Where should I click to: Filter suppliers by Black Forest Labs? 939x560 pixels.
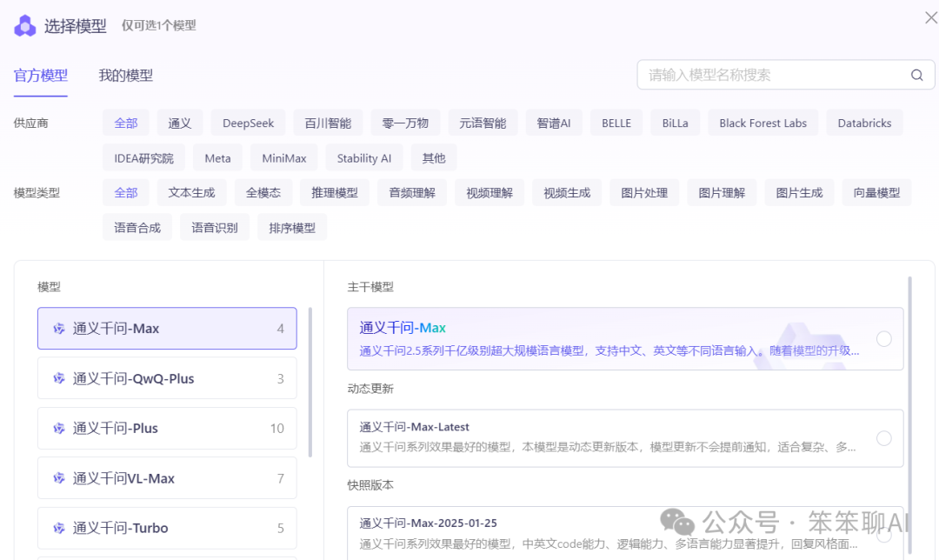[763, 123]
